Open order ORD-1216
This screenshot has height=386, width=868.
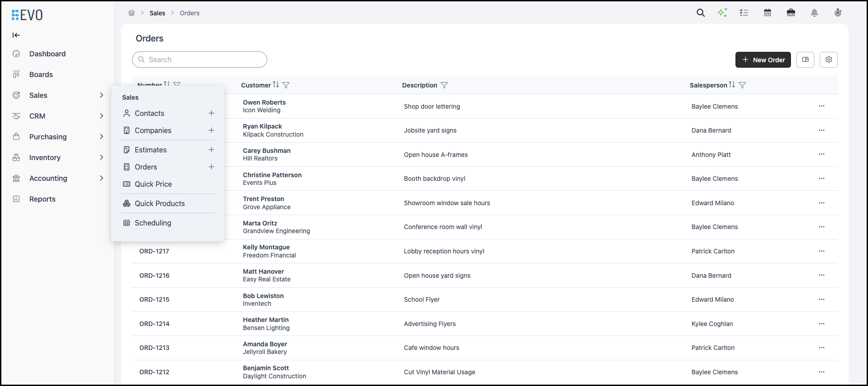tap(154, 276)
